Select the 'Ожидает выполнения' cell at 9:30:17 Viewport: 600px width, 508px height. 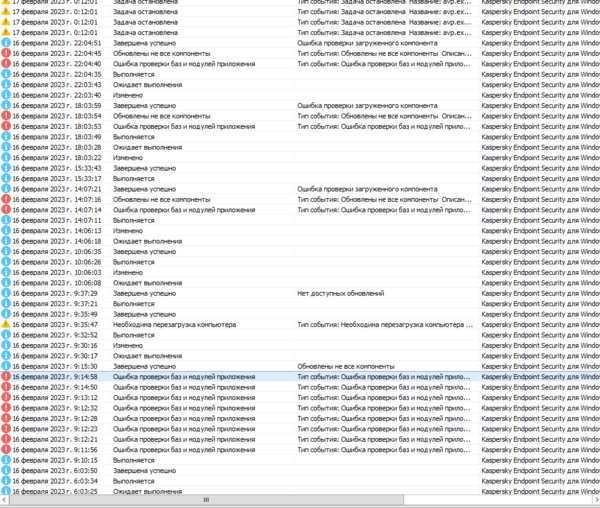147,356
